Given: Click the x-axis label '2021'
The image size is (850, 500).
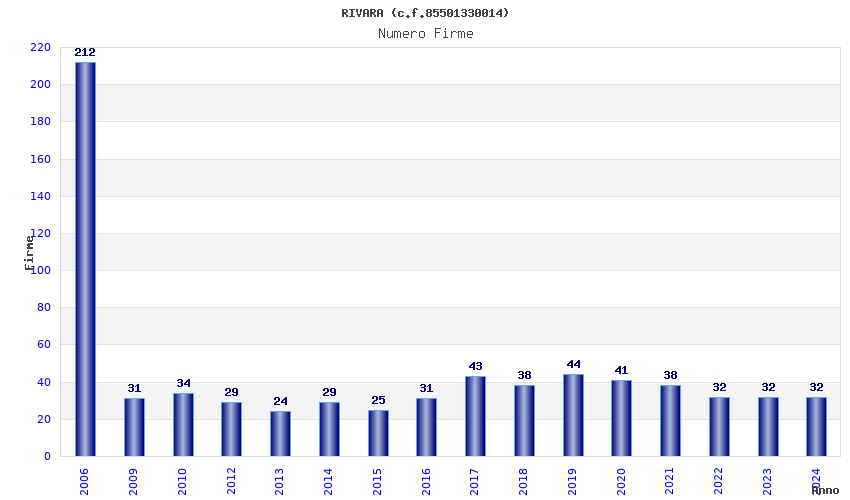Looking at the screenshot, I should pyautogui.click(x=669, y=482).
